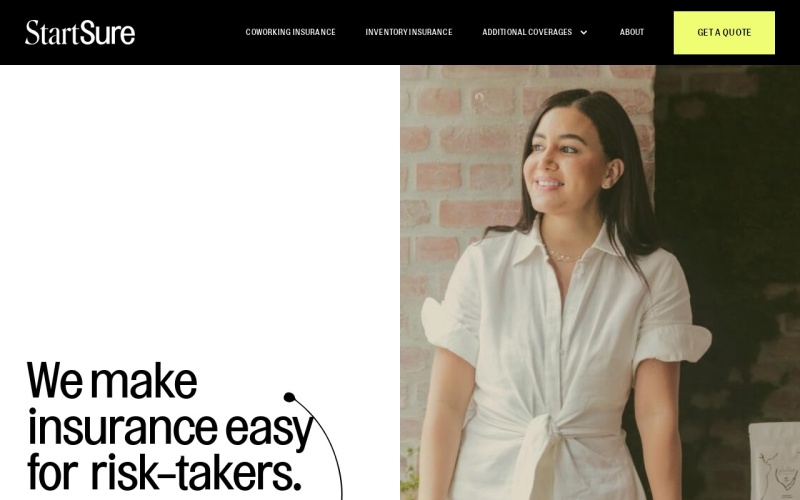Click the product bag in the photo corner
The width and height of the screenshot is (800, 500).
click(x=774, y=461)
